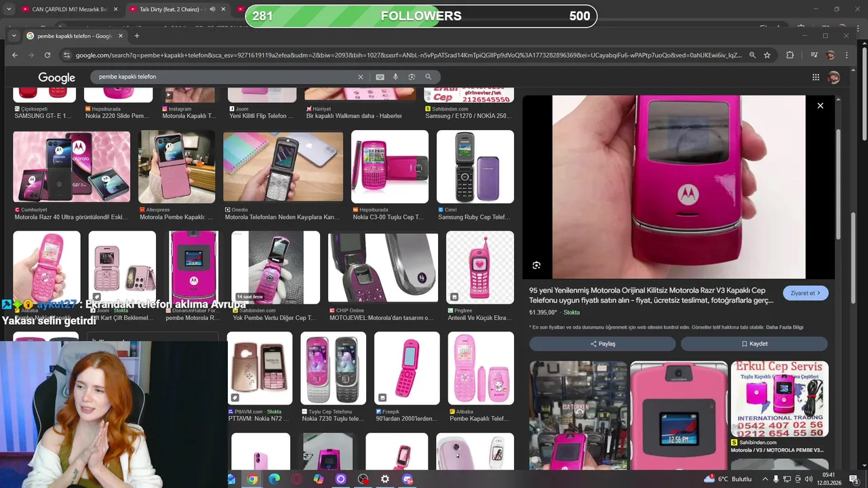Screen dimensions: 868x488
Task: Clear the search box with X icon
Action: pos(361,77)
